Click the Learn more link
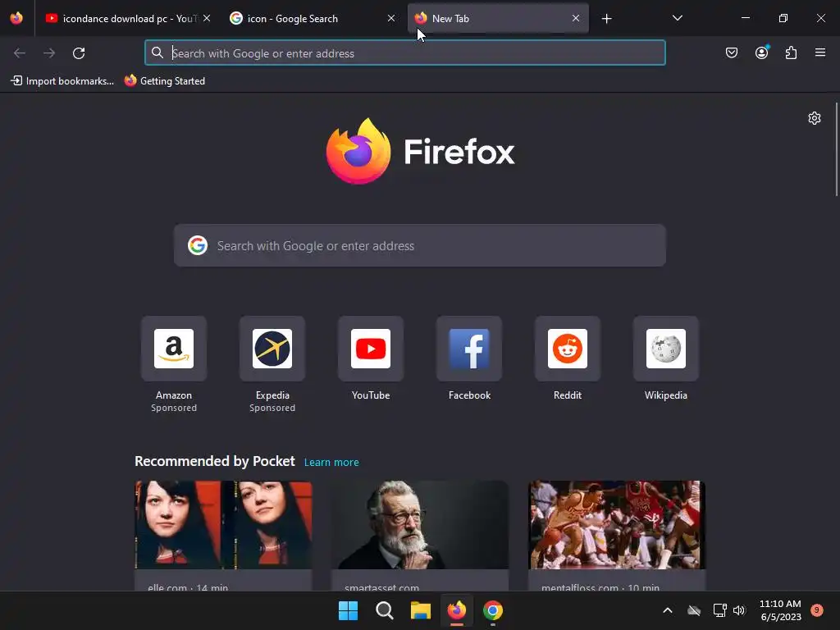This screenshot has height=630, width=840. coord(331,463)
